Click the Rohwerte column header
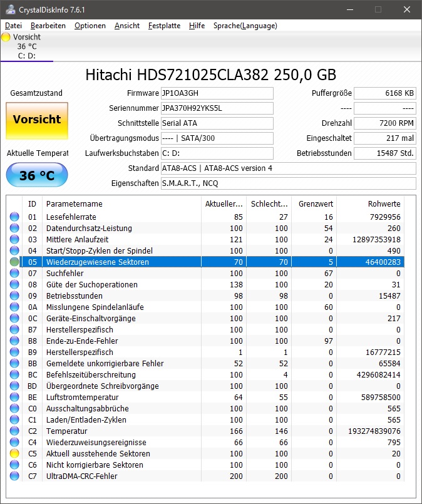The height and width of the screenshot is (504, 422). click(x=370, y=203)
